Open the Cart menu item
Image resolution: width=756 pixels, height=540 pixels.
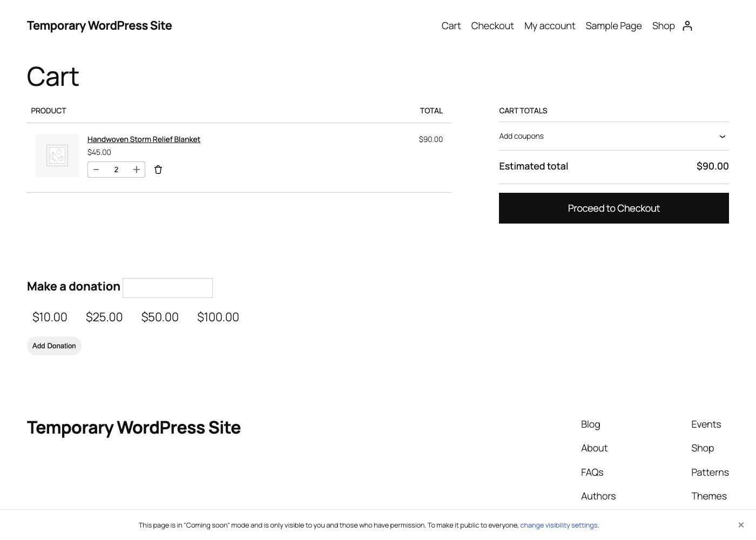click(x=451, y=26)
